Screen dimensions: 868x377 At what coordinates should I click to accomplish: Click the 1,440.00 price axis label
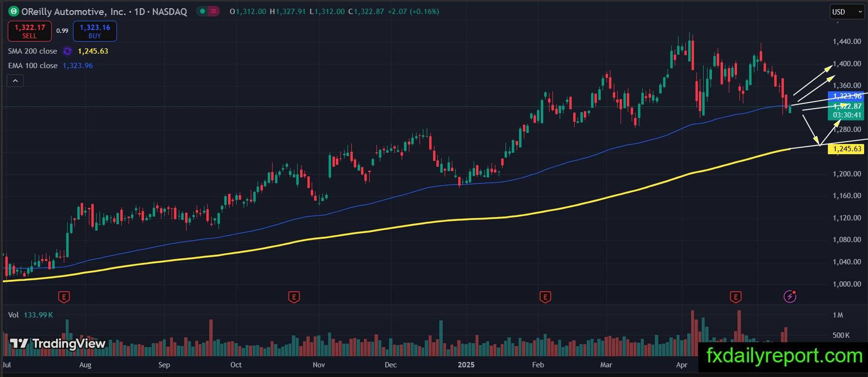click(x=847, y=42)
